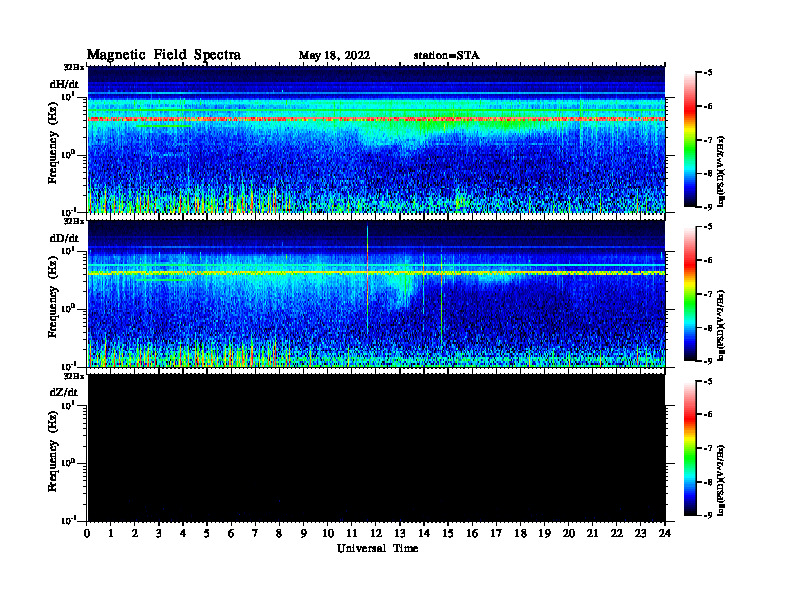Screen dimensions: 792x612
Task: Click hour tick label '1' on time axis
Action: point(111,534)
